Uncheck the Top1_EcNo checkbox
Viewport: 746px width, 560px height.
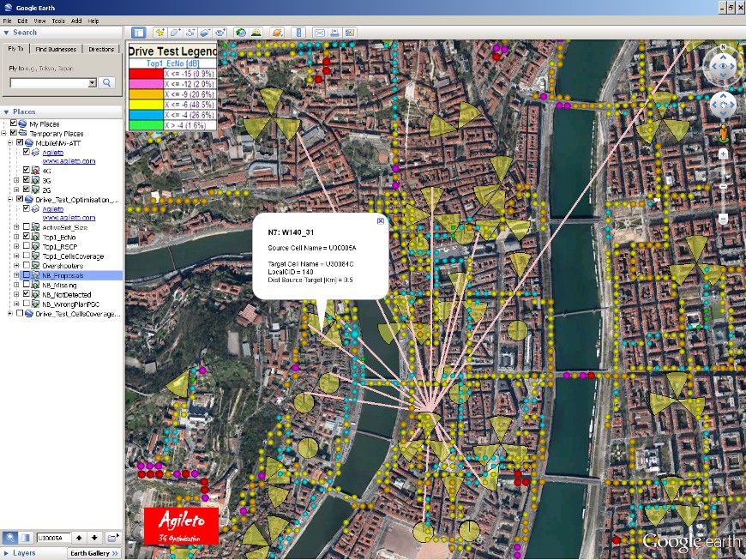pyautogui.click(x=25, y=237)
